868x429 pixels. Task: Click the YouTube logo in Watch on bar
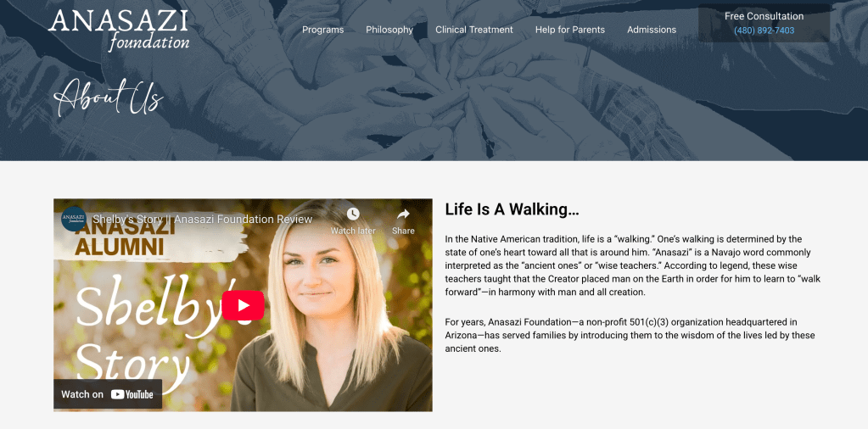pos(132,394)
